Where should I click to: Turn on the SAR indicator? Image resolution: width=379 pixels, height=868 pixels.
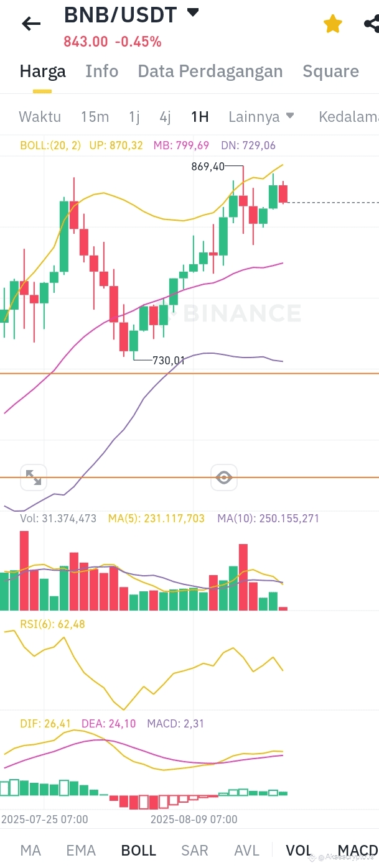[195, 851]
